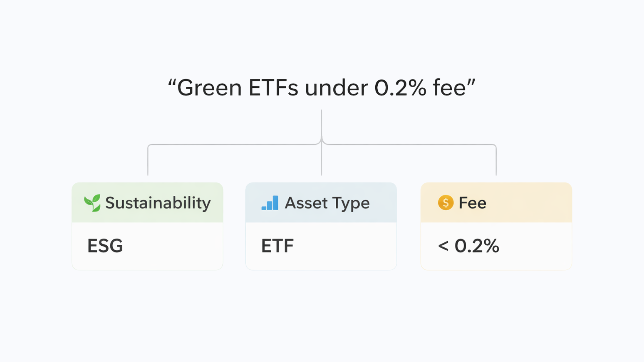The image size is (644, 362).
Task: Select the Sustainability header label
Action: coord(158,203)
